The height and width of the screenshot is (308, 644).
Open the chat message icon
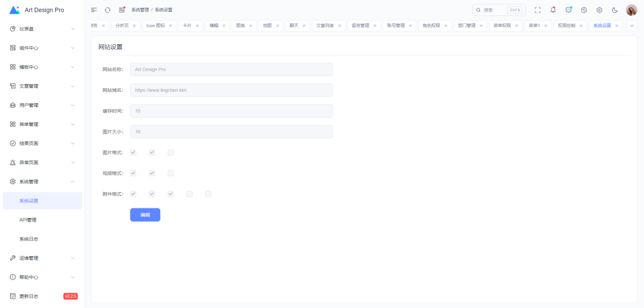568,10
